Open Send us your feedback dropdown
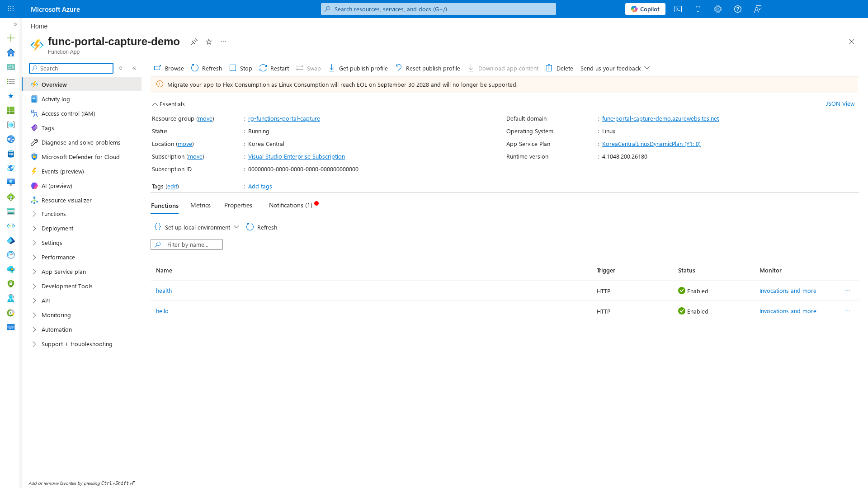 click(615, 68)
